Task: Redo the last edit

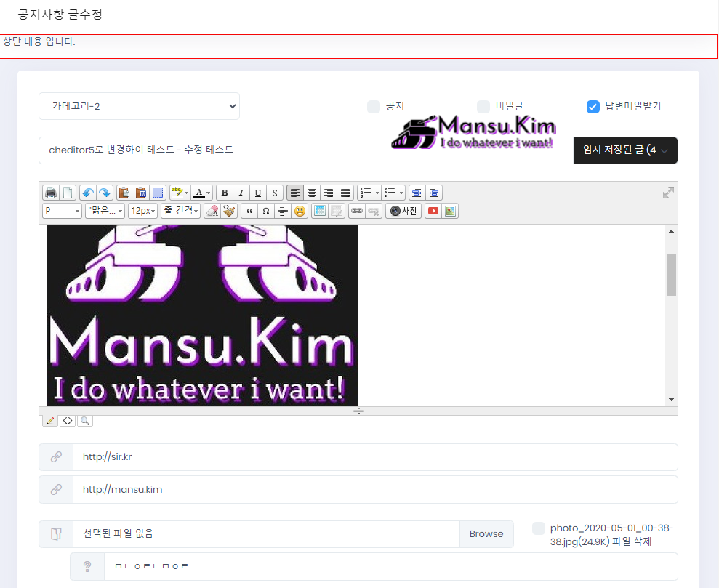Action: pyautogui.click(x=105, y=193)
